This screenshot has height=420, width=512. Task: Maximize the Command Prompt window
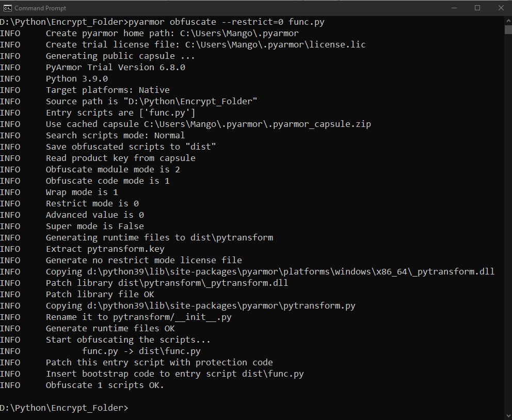(x=477, y=8)
